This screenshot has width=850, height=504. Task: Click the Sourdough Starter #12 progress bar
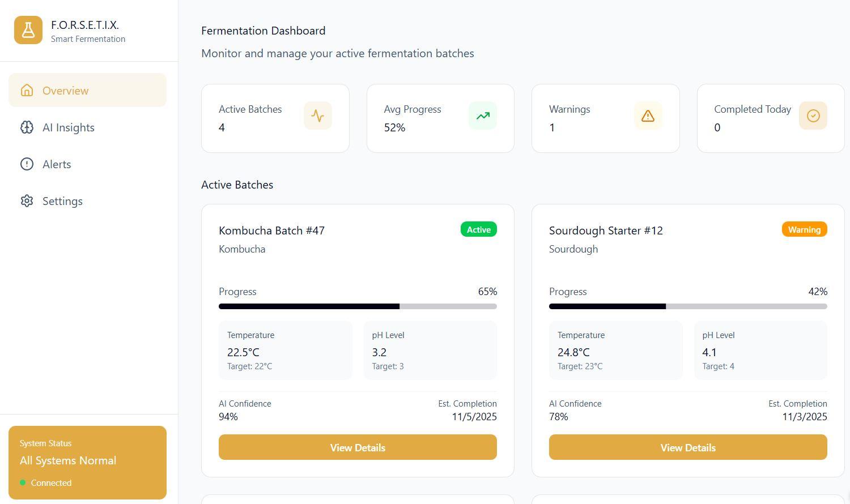688,306
